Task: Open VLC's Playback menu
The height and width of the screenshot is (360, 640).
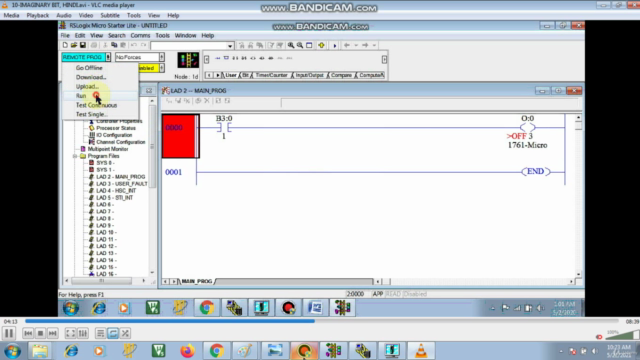Action: pyautogui.click(x=38, y=15)
